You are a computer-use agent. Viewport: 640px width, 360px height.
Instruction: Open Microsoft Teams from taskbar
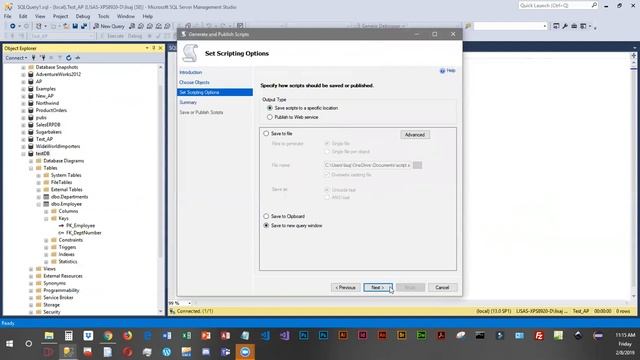226,352
